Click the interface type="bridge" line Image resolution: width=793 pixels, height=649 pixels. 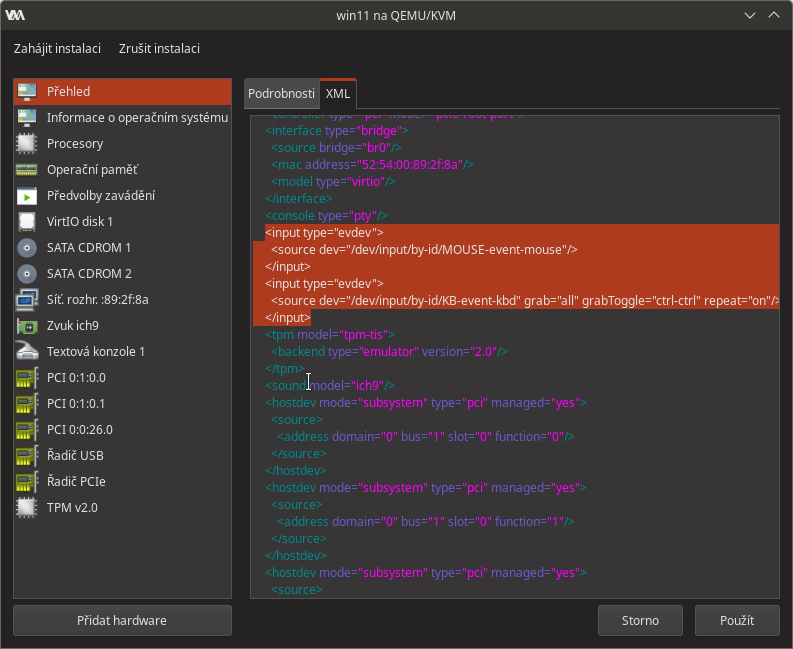tap(337, 131)
